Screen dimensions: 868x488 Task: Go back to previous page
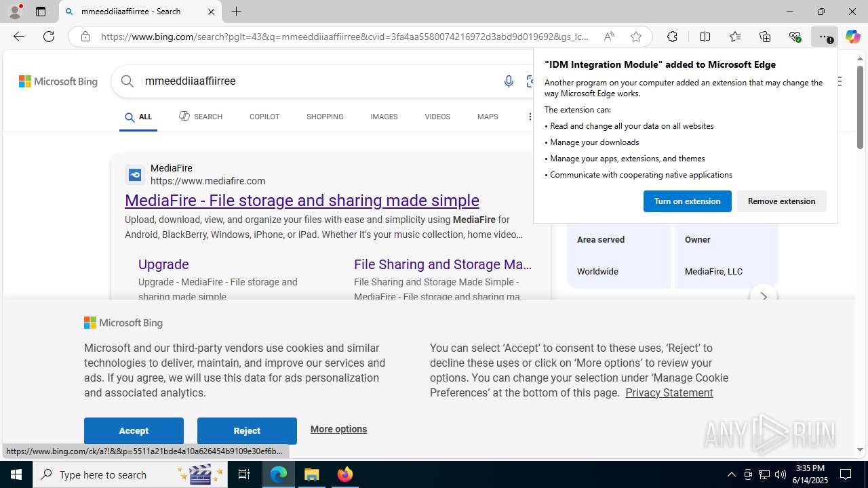(19, 37)
